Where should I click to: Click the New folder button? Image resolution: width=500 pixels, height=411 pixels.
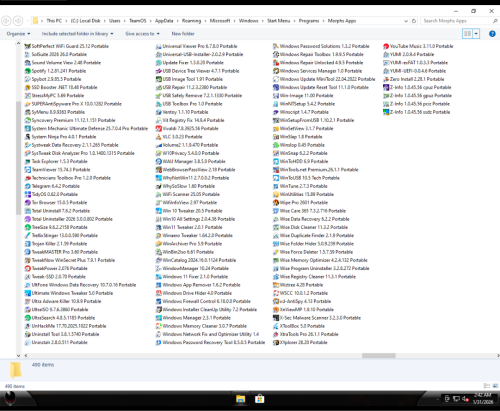click(x=183, y=34)
